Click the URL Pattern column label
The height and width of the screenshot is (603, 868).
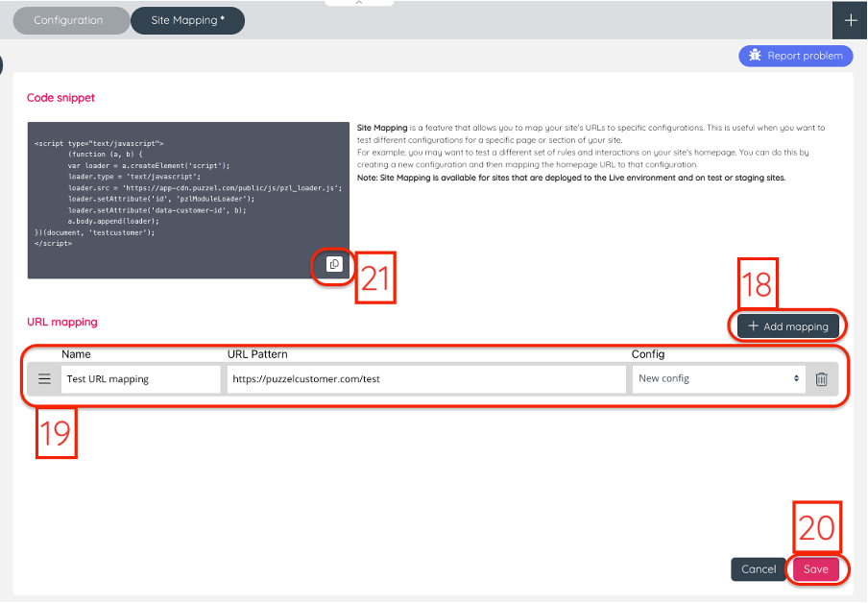(x=256, y=354)
